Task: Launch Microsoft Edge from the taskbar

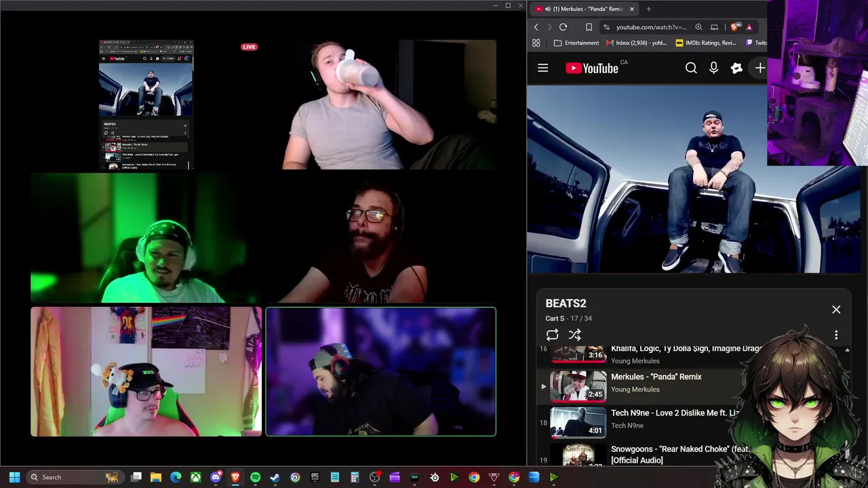Action: tap(176, 477)
